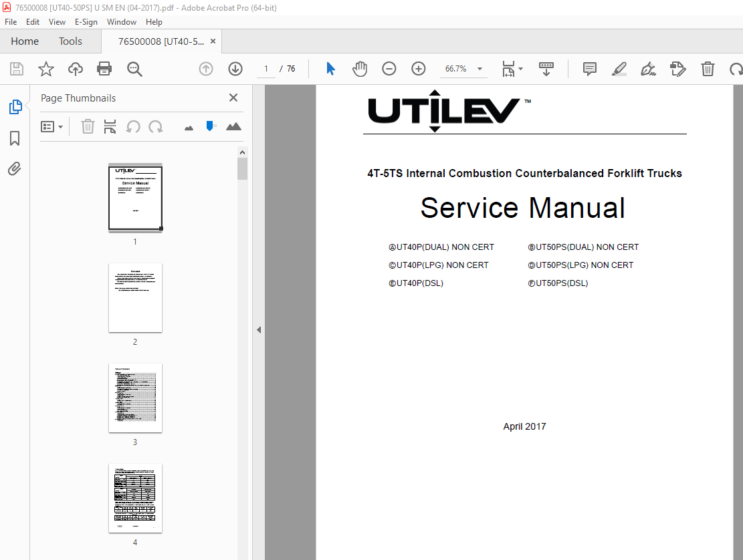Click the 4T-5TS Internal Combustion heading text
This screenshot has width=743, height=560.
pyautogui.click(x=524, y=173)
